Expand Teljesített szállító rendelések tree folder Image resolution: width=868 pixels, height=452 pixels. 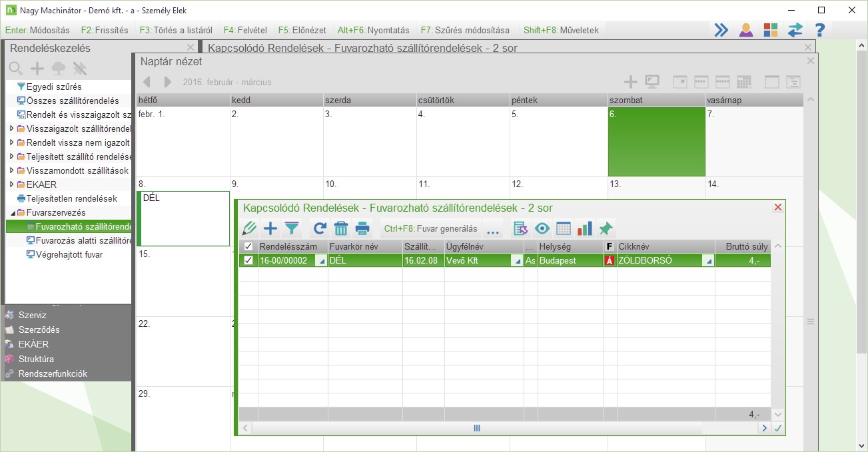click(11, 156)
